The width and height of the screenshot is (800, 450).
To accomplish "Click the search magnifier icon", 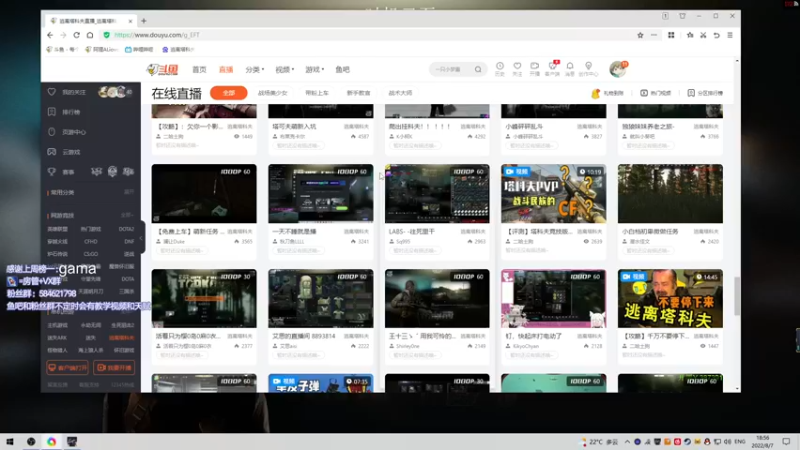I will (478, 69).
